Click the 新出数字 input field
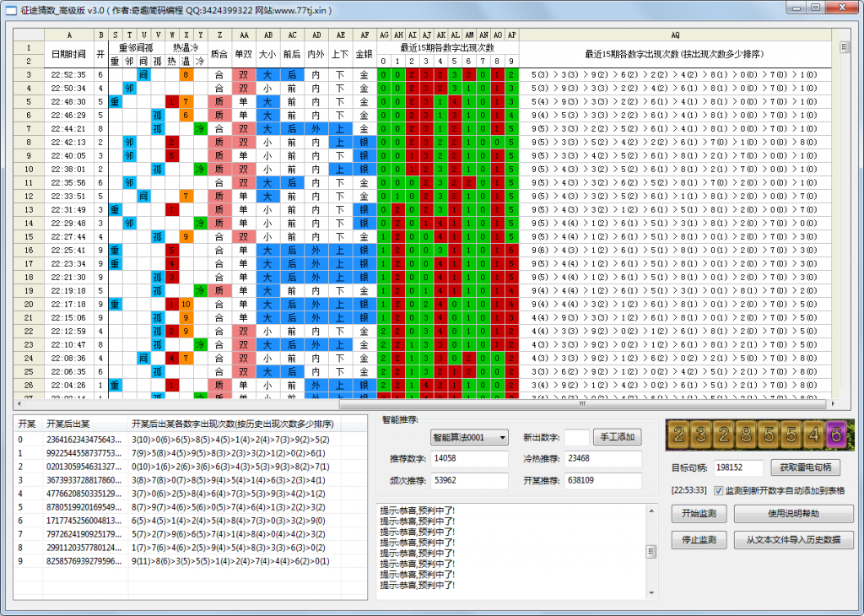The height and width of the screenshot is (616, 864). 577,437
